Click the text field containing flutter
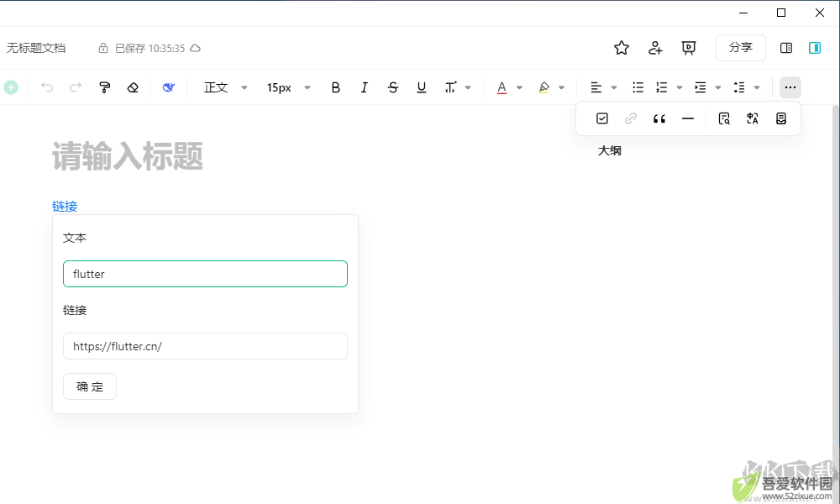This screenshot has width=840, height=504. [205, 274]
